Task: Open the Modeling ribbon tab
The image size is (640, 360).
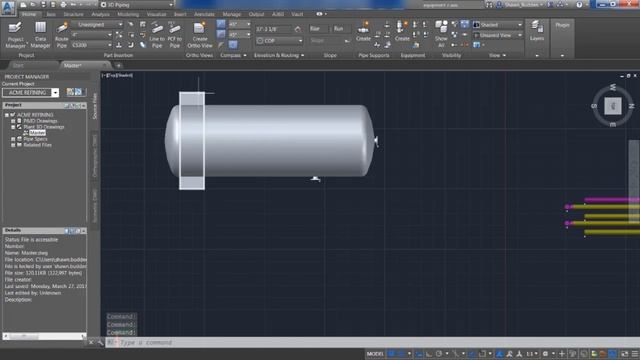Action: tap(128, 14)
